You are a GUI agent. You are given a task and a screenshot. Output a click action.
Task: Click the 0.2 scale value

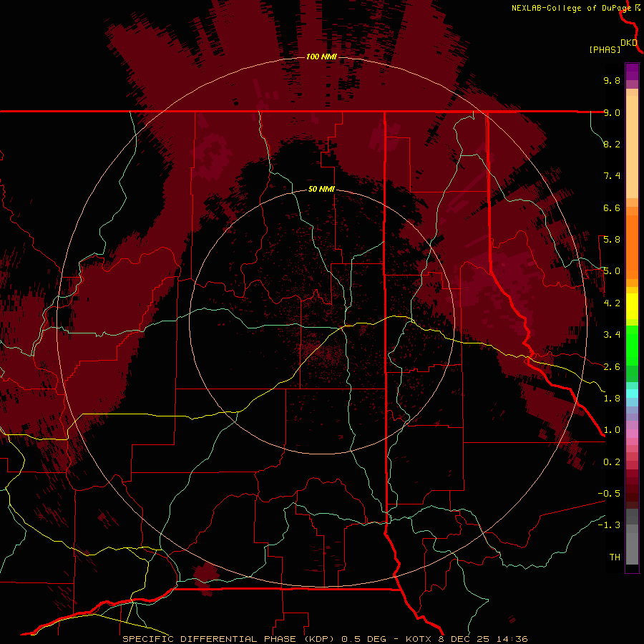click(x=612, y=462)
